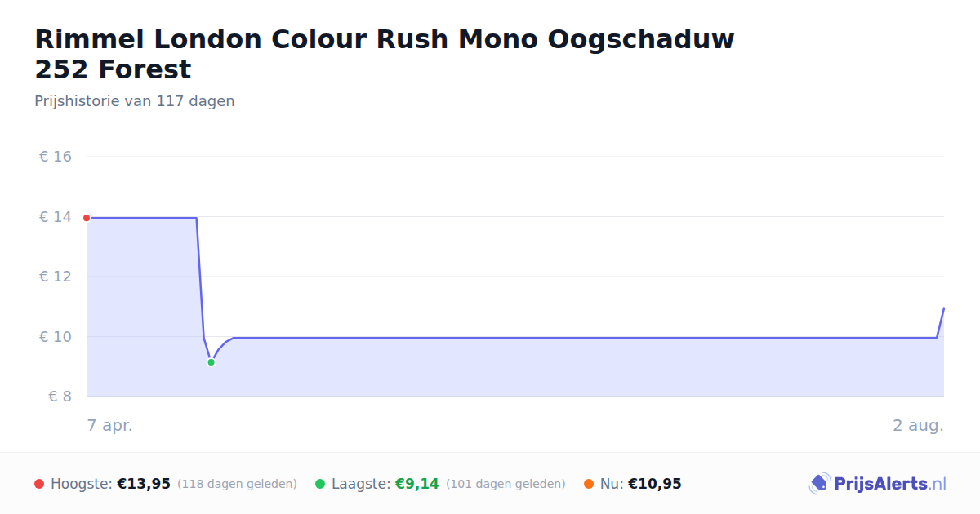Click the price line's final rise at chart end

tap(941, 322)
